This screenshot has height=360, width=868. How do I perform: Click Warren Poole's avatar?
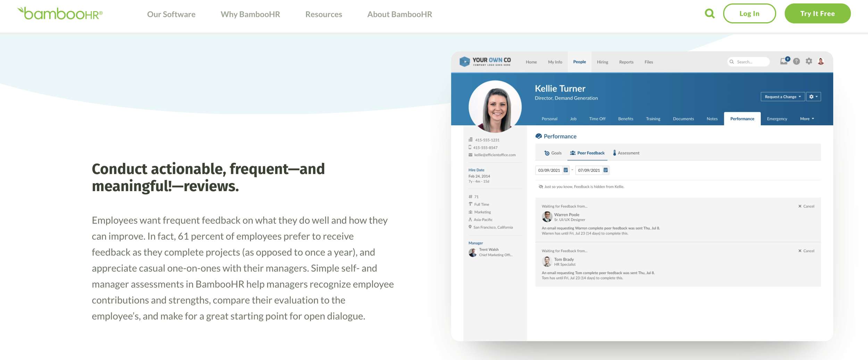[547, 217]
